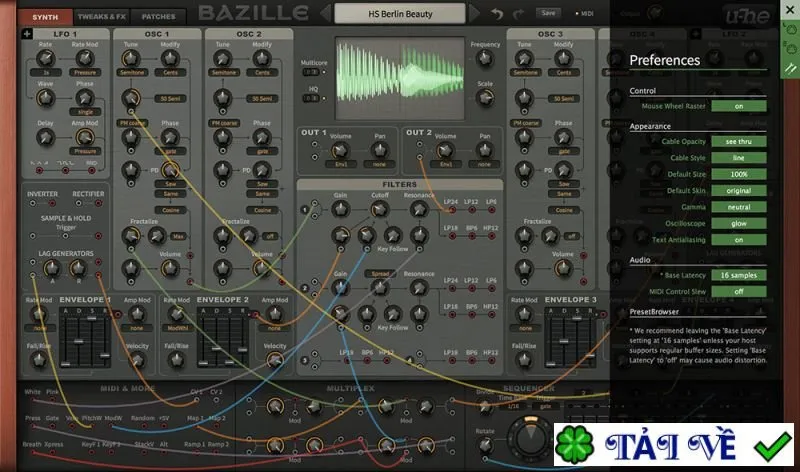The height and width of the screenshot is (472, 800).
Task: Open the Default Size 100% dropdown
Action: point(739,174)
